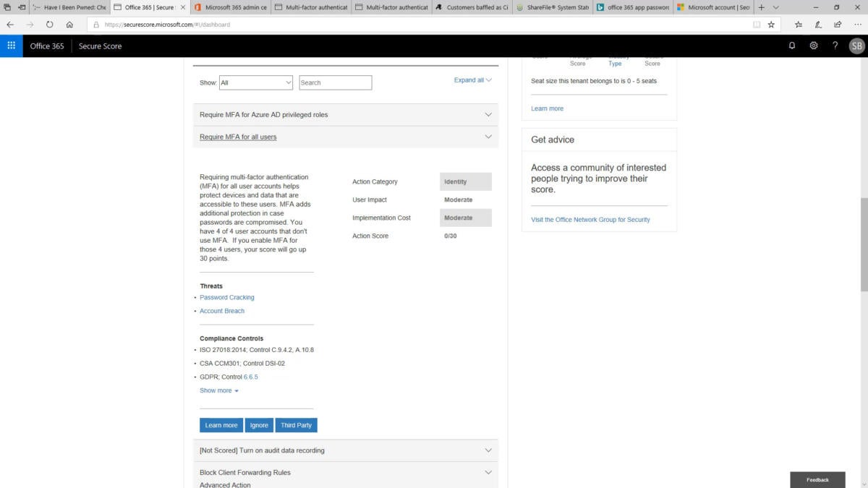Select the Get advice heading
This screenshot has width=868, height=488.
[x=553, y=140]
